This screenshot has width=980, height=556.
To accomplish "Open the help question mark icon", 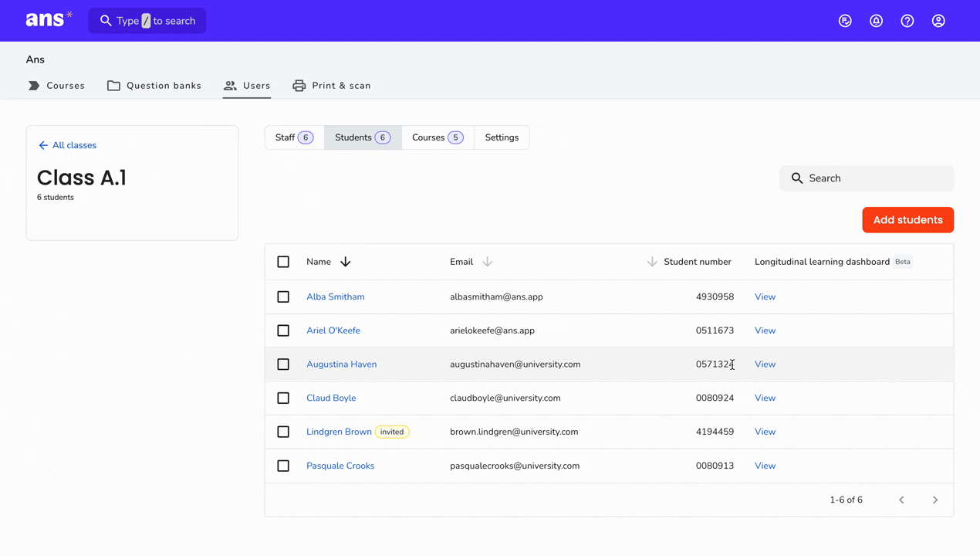I will click(907, 21).
